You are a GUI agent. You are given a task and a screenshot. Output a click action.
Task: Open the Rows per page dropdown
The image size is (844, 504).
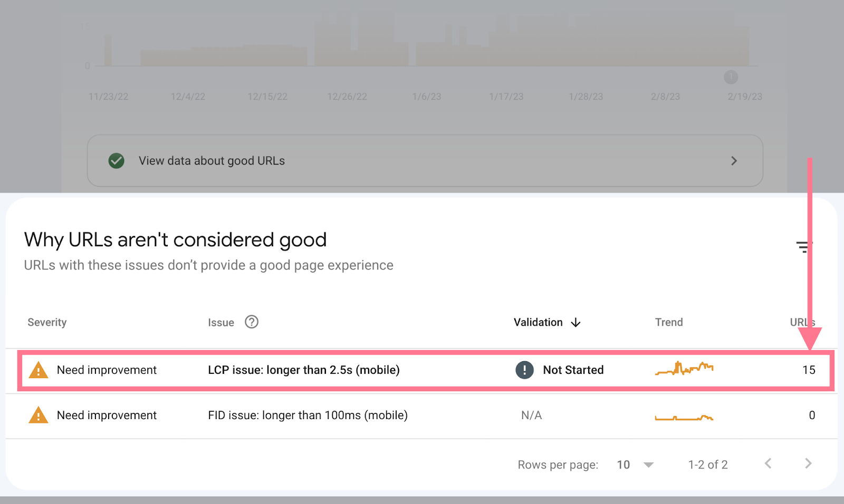tap(648, 464)
